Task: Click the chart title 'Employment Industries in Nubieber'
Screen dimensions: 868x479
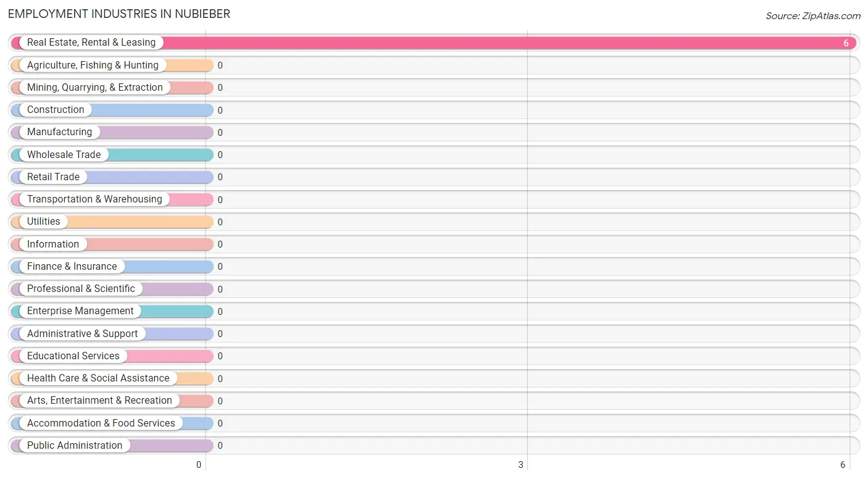Action: click(119, 14)
